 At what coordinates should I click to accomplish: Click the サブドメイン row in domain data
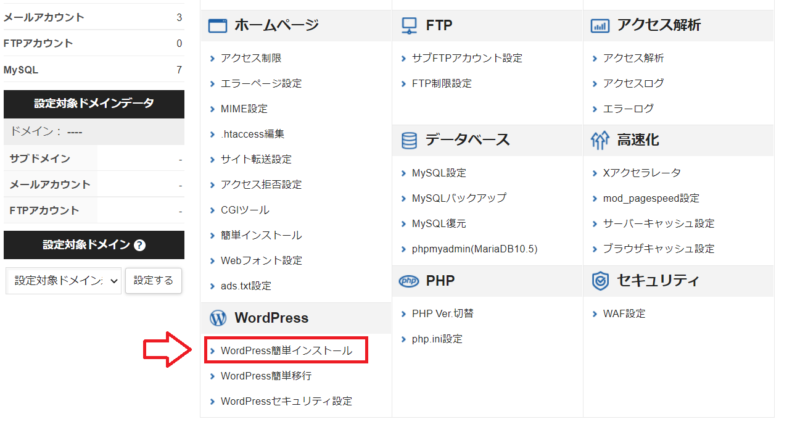pyautogui.click(x=93, y=159)
